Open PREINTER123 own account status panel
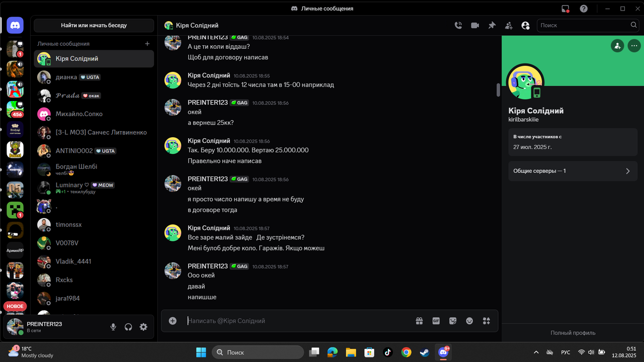 coord(54,327)
